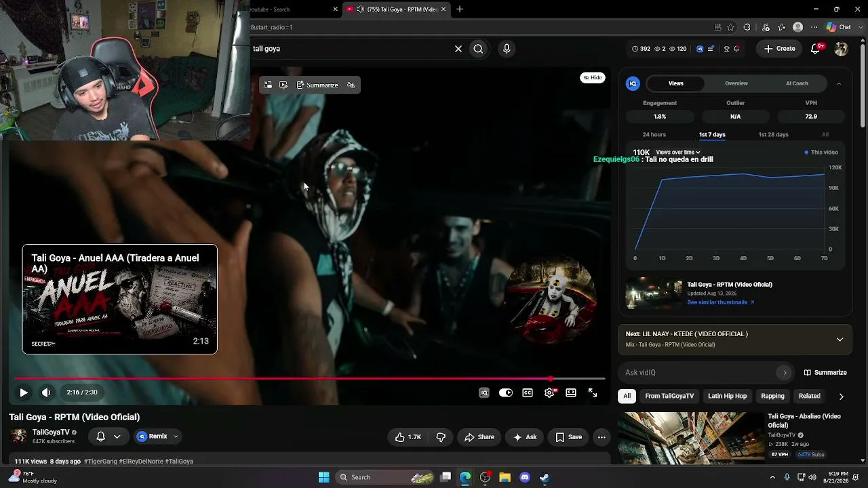Open a new browser tab
This screenshot has width=868, height=488.
[x=460, y=9]
